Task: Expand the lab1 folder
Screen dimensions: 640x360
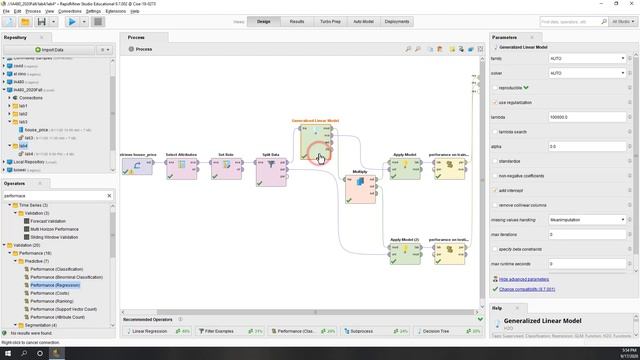Action: [9, 106]
